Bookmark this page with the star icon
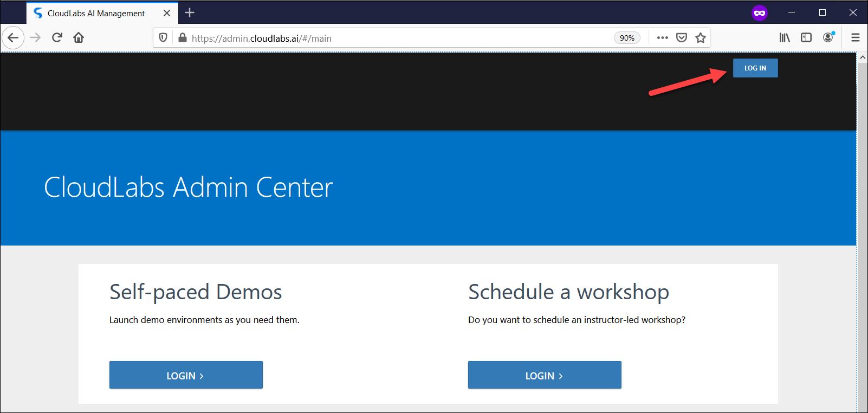868x413 pixels. point(701,38)
